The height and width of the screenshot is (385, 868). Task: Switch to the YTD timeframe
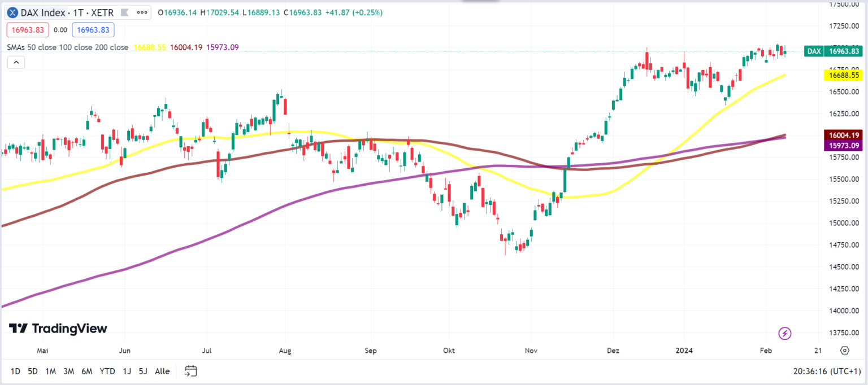coord(107,371)
